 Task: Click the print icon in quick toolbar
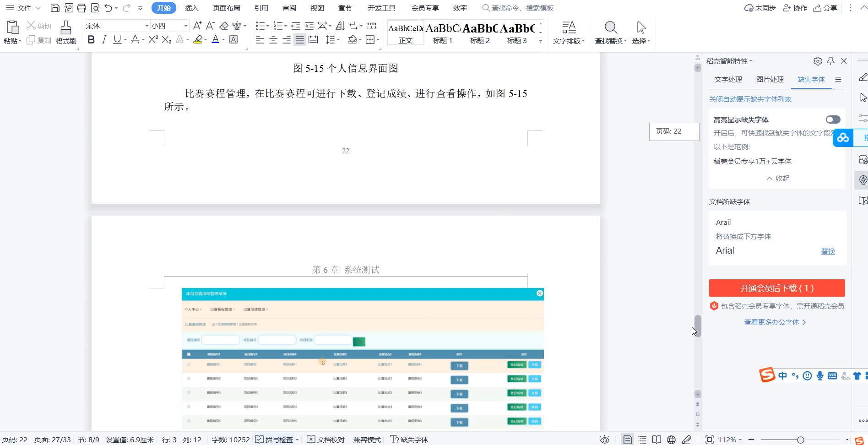[81, 8]
